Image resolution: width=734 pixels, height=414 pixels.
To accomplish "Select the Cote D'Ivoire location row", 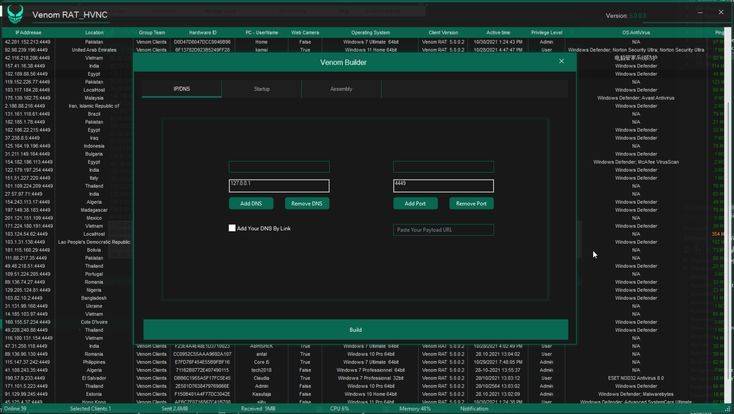I will [x=94, y=322].
